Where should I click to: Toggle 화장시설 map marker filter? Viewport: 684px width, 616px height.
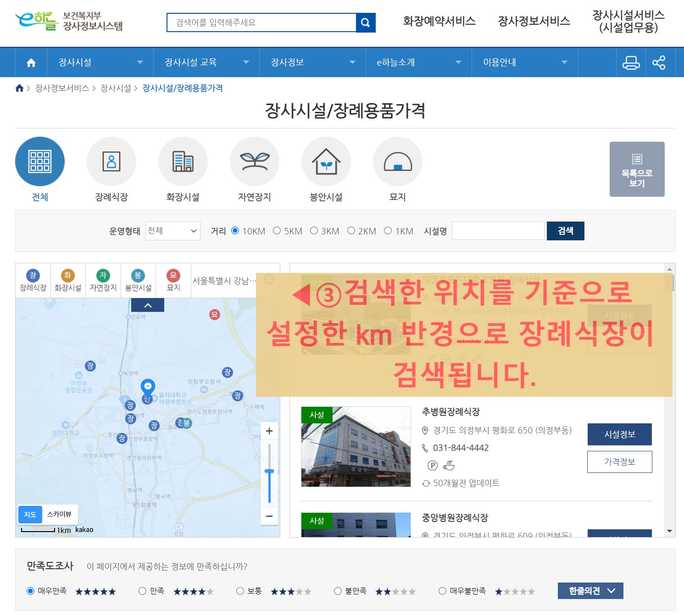tap(68, 280)
